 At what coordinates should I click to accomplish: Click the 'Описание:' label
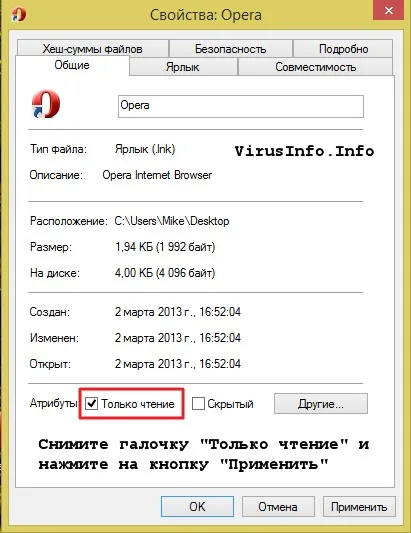click(x=56, y=175)
